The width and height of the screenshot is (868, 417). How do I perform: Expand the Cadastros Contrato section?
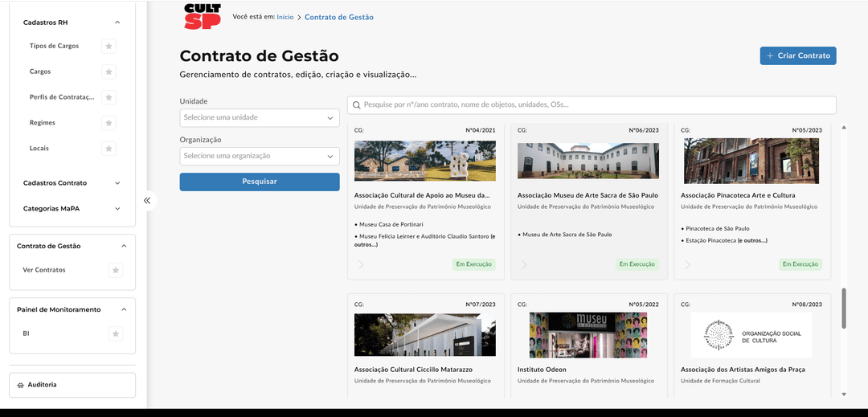tap(117, 183)
